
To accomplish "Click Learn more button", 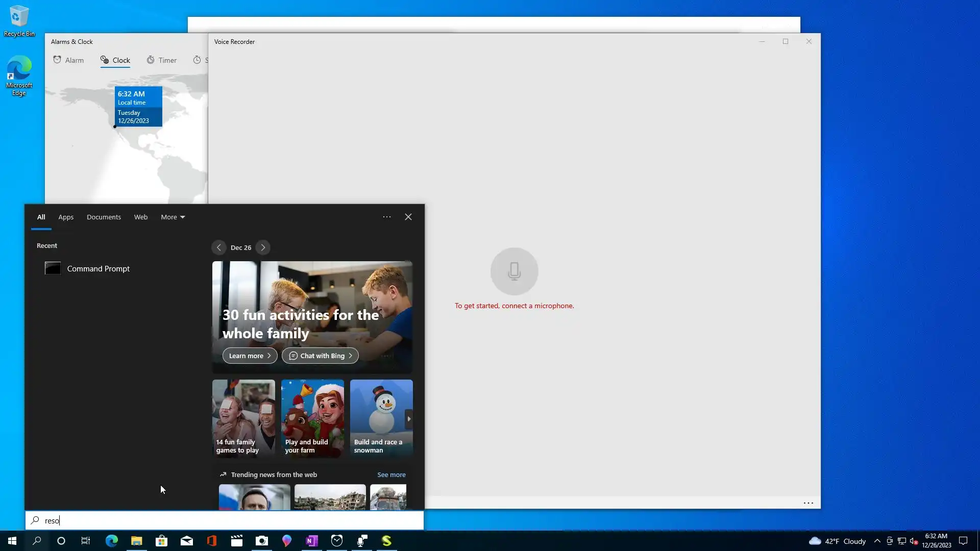I will pyautogui.click(x=250, y=356).
